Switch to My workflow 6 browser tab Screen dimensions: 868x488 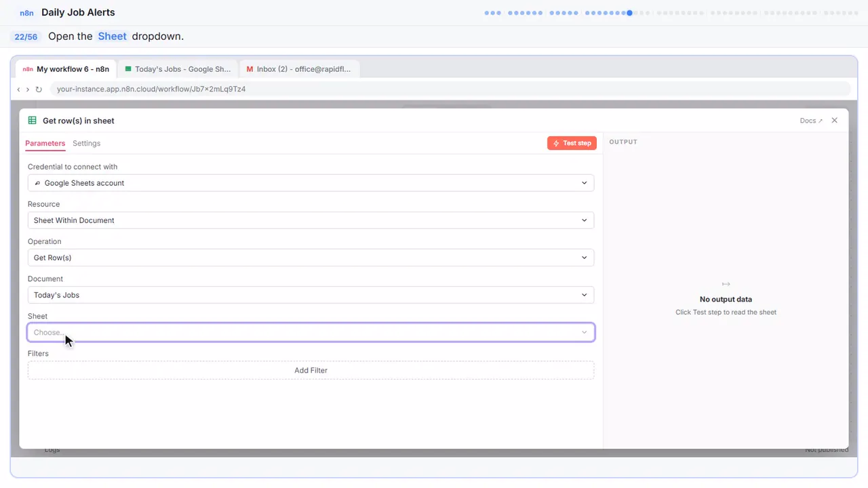(66, 69)
